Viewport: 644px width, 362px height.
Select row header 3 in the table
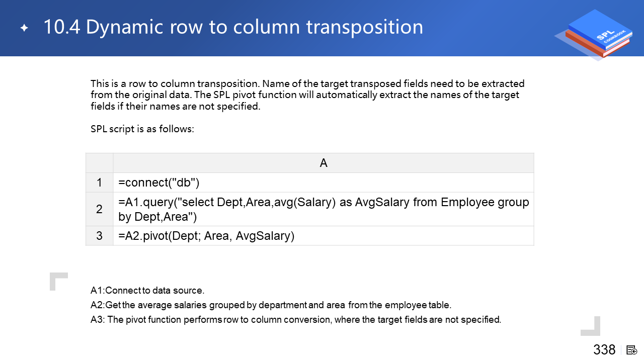(x=99, y=236)
